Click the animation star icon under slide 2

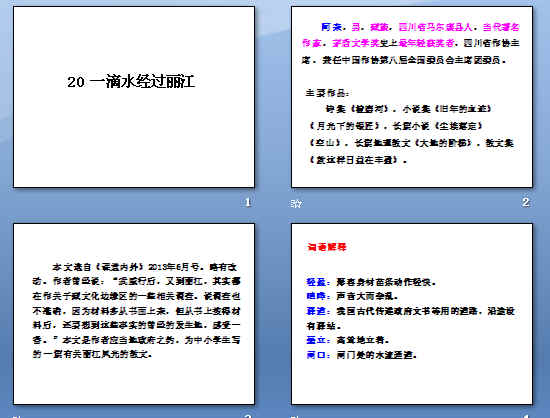pos(296,203)
